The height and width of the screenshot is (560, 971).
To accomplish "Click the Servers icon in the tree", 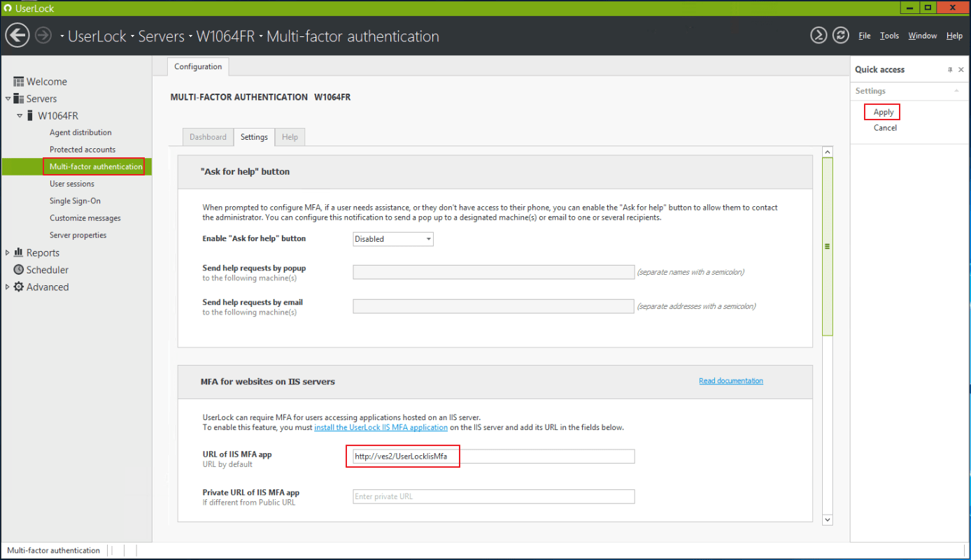I will point(19,99).
